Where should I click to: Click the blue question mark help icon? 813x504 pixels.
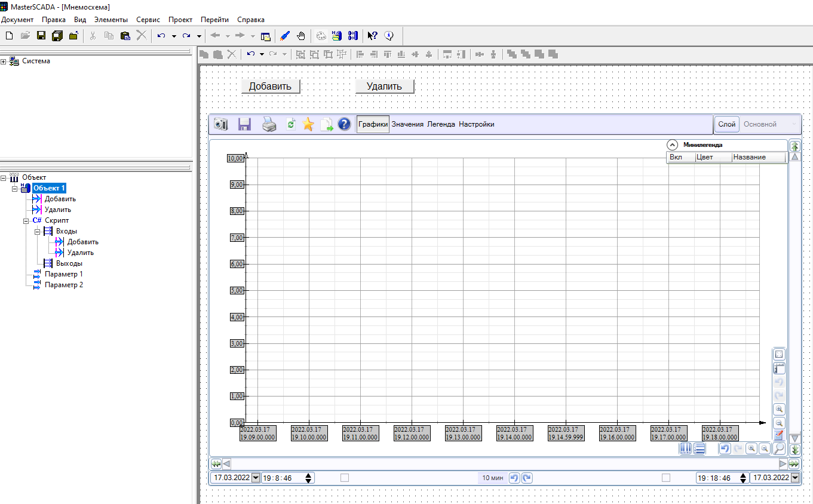point(344,124)
